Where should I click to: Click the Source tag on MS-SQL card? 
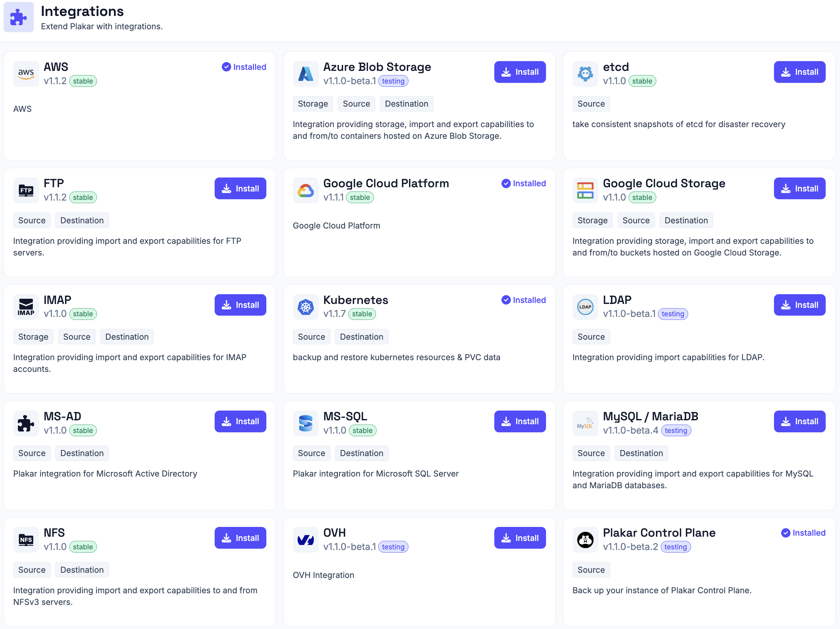pos(312,453)
